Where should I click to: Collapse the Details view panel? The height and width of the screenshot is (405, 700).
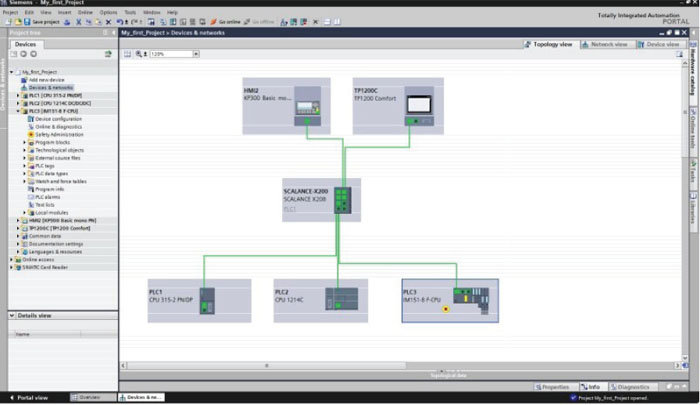(12, 315)
